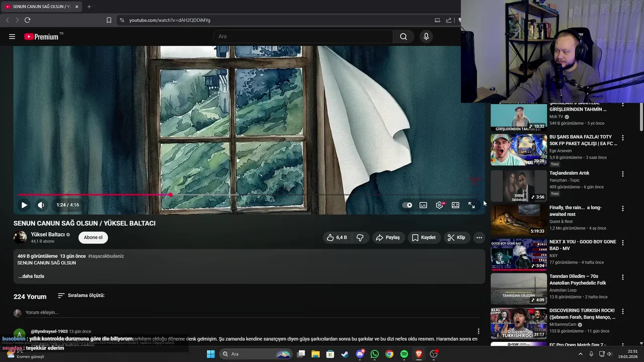The width and height of the screenshot is (644, 362).
Task: Open the Windows Start menu
Action: [x=210, y=354]
